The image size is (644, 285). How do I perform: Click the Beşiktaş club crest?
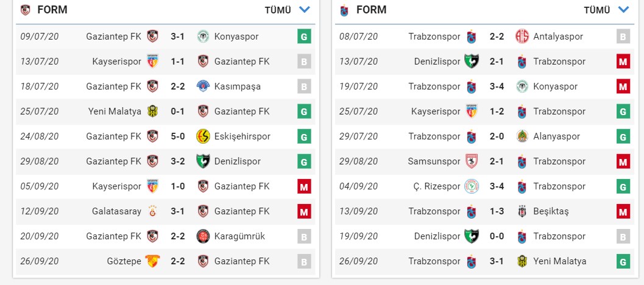(x=522, y=211)
